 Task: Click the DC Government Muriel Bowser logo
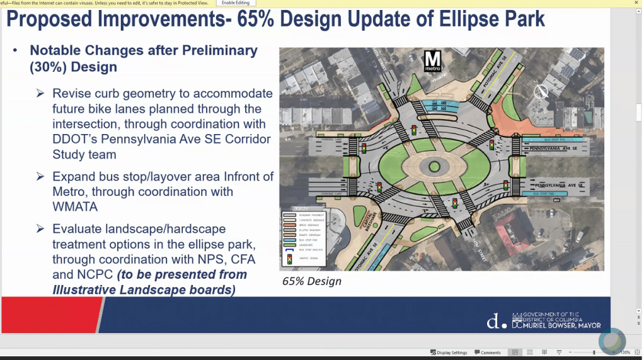(x=544, y=320)
